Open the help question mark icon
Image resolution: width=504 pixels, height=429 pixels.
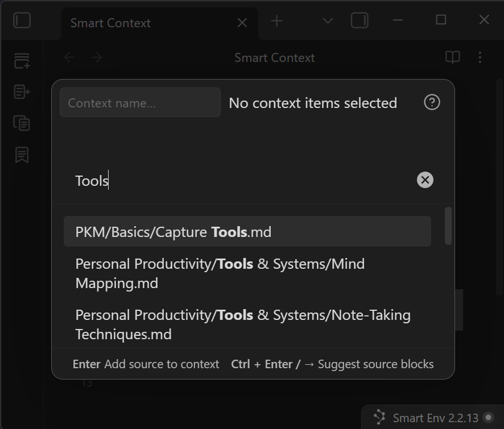(432, 102)
